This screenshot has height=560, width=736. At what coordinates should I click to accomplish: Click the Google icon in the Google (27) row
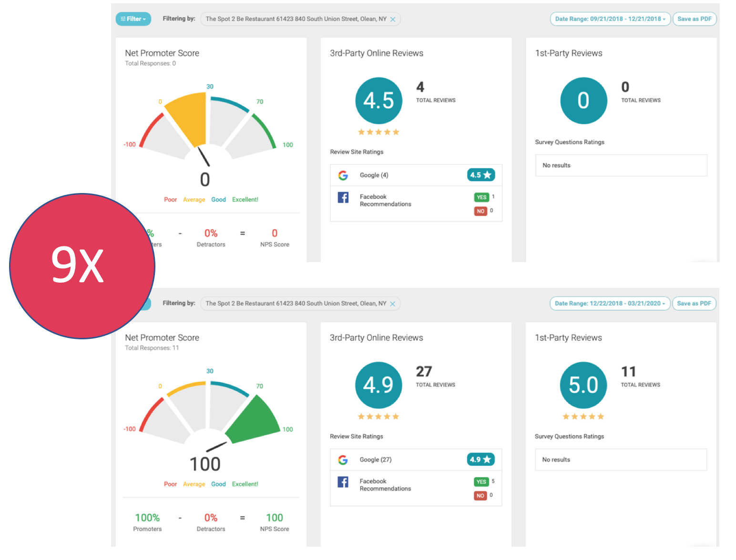343,460
